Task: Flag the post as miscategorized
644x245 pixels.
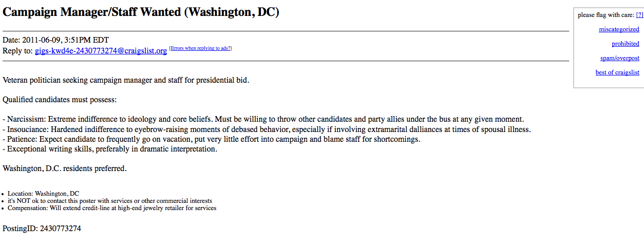Action: pyautogui.click(x=619, y=29)
